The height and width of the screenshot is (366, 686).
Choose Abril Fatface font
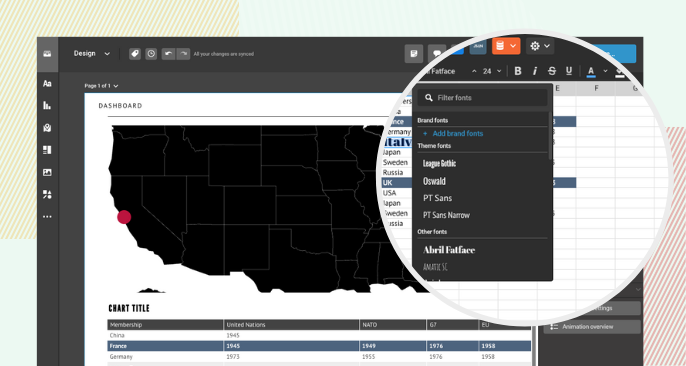(x=449, y=250)
